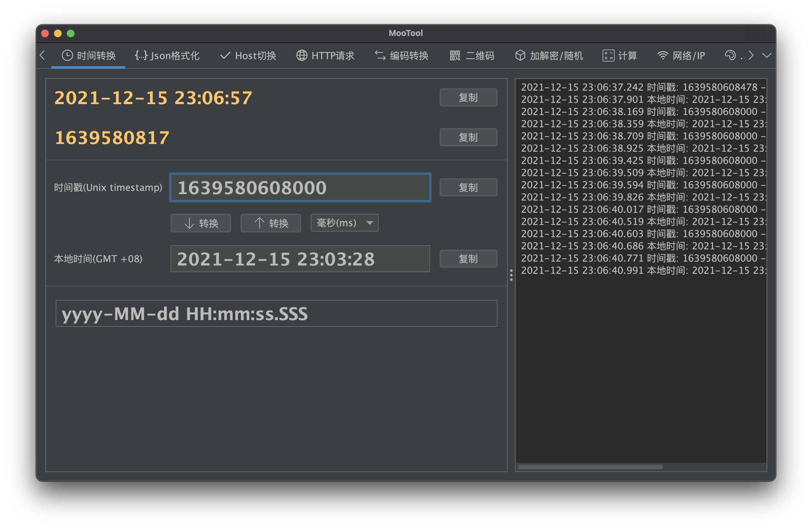Click the QR code icon for 二维码

click(x=455, y=55)
